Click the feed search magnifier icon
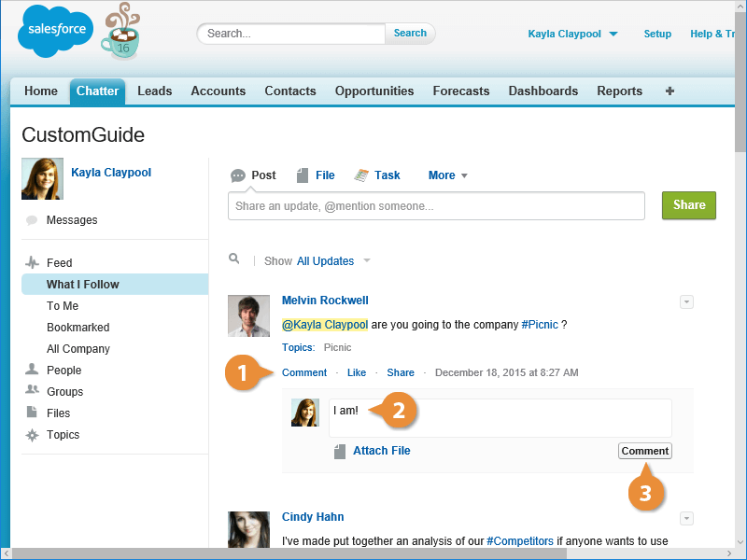Image resolution: width=747 pixels, height=560 pixels. (x=234, y=259)
